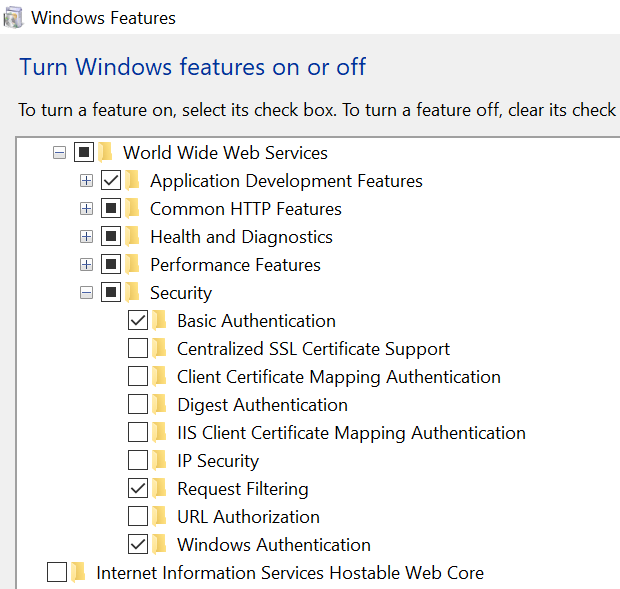Click the folder icon beside Internet Information Services Hostable Web Core
Screen dimensions: 620x589
[x=78, y=573]
